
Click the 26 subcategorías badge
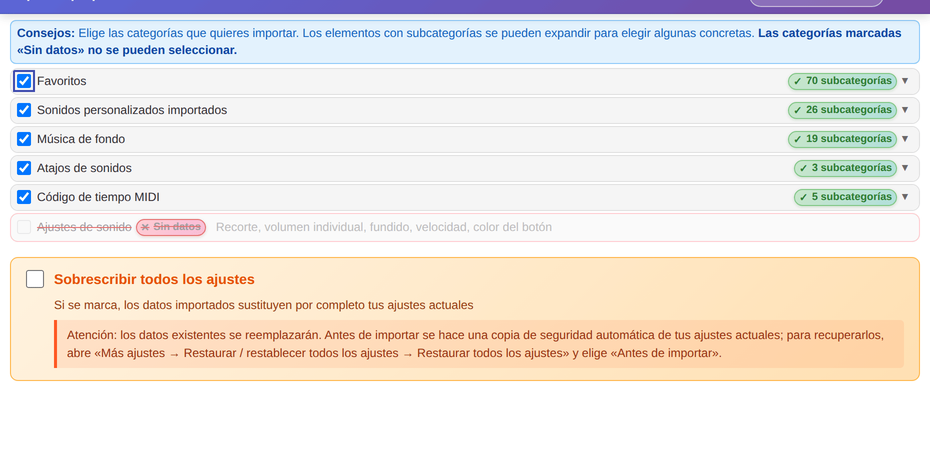[842, 110]
